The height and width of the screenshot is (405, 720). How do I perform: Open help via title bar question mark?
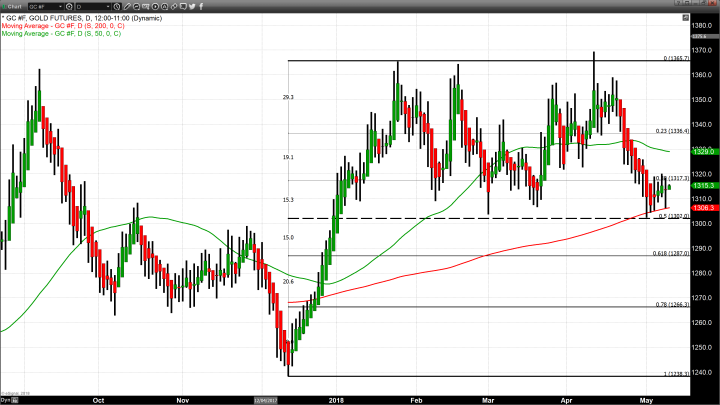pyautogui.click(x=677, y=4)
